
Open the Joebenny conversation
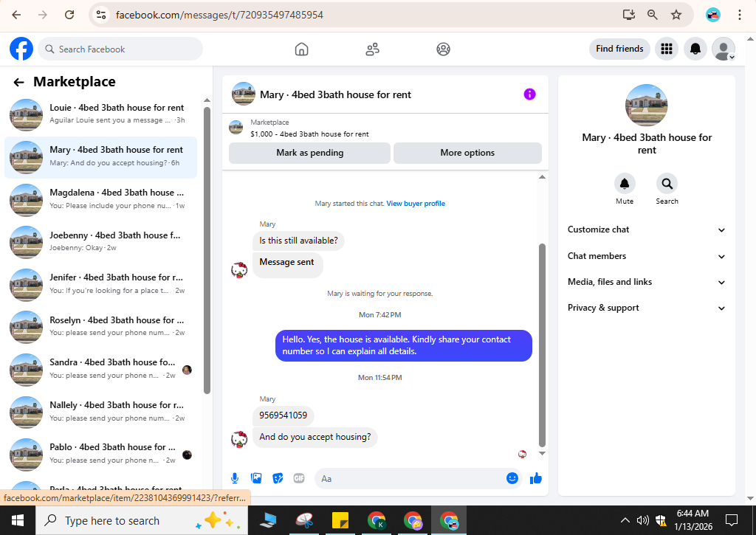click(x=100, y=242)
